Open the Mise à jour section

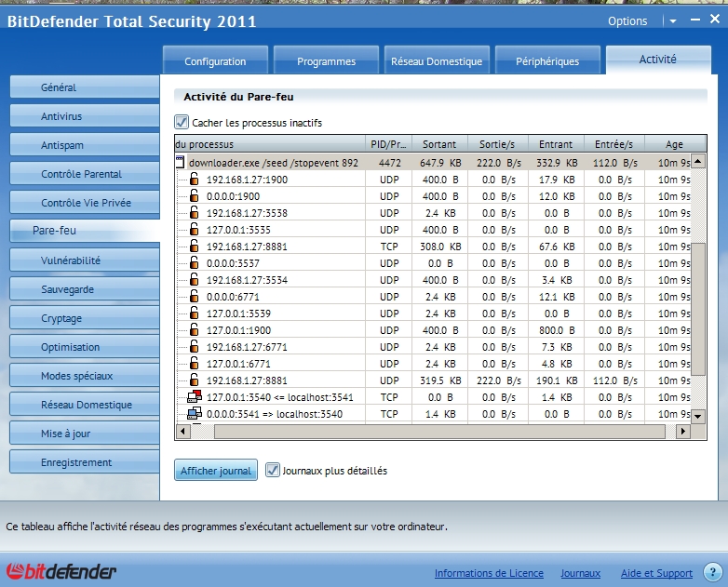click(85, 433)
